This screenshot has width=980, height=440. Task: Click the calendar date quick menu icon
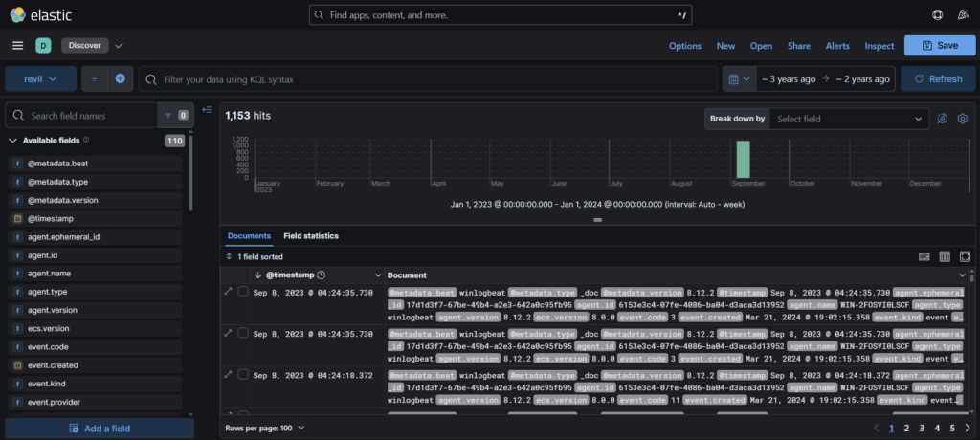pyautogui.click(x=737, y=78)
